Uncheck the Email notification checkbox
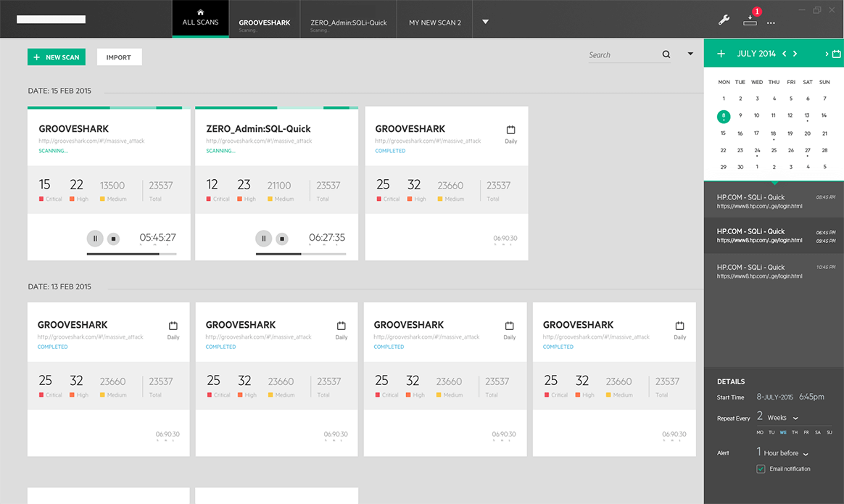Image resolution: width=844 pixels, height=504 pixels. (x=761, y=469)
